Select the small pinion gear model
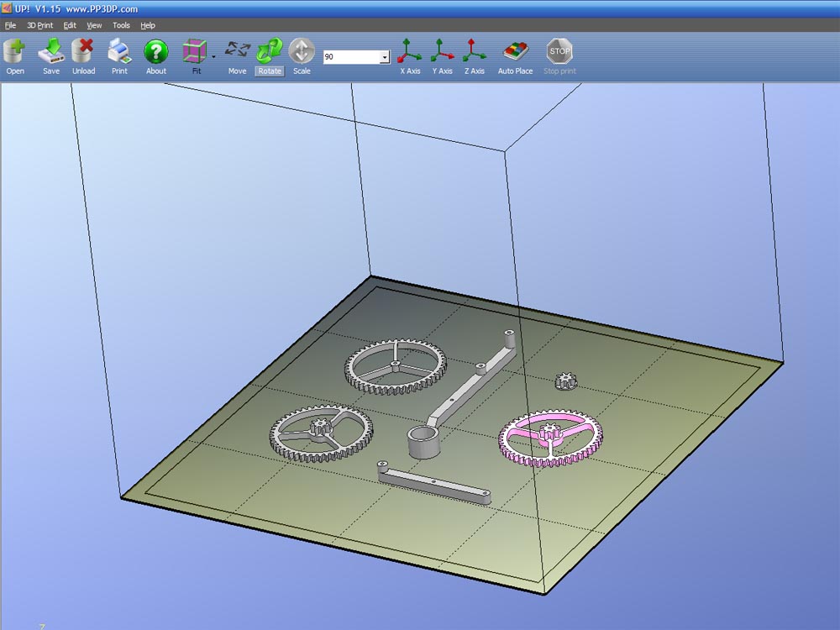This screenshot has width=840, height=630. tap(565, 381)
